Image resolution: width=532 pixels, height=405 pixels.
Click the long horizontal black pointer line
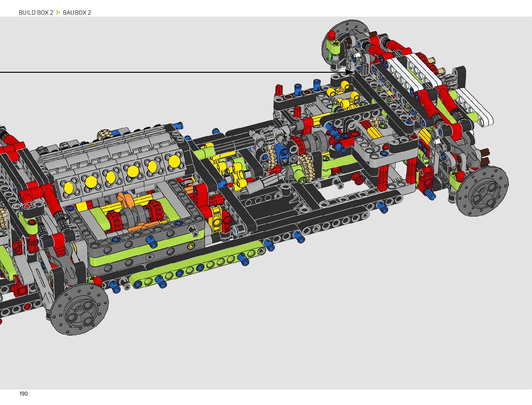pyautogui.click(x=170, y=72)
